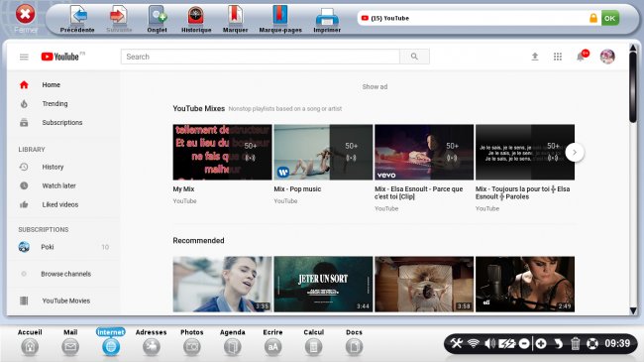Screen dimensions: 644x362
Task: Open Mail in the bottom dock
Action: [70, 342]
